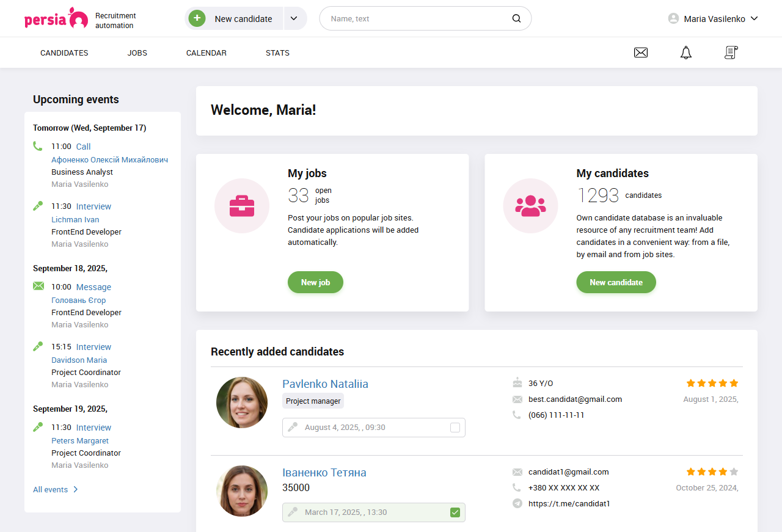Expand the New candidate dropdown arrow

(x=294, y=18)
